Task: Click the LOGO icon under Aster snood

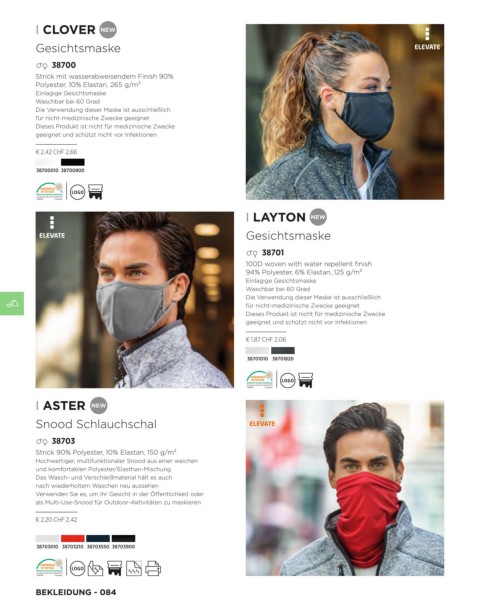Action: click(77, 568)
